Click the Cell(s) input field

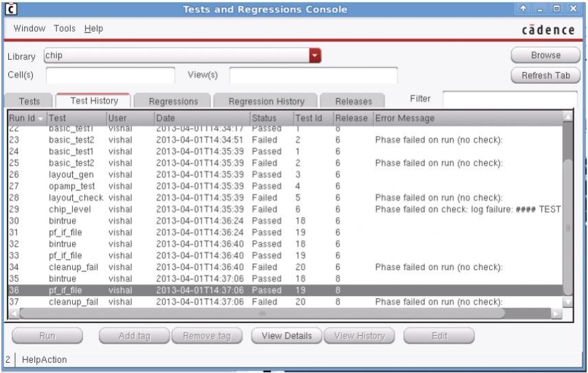click(x=110, y=75)
